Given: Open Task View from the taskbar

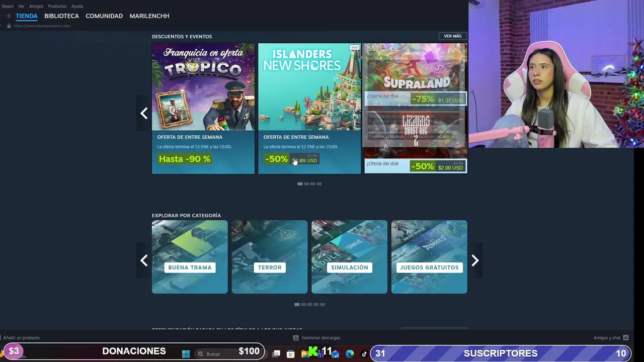Looking at the screenshot, I should pyautogui.click(x=276, y=354).
